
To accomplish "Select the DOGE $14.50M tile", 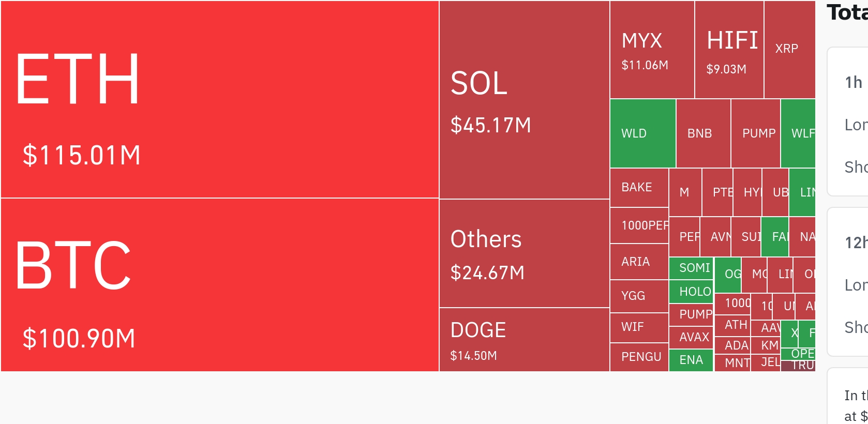I will pyautogui.click(x=524, y=340).
